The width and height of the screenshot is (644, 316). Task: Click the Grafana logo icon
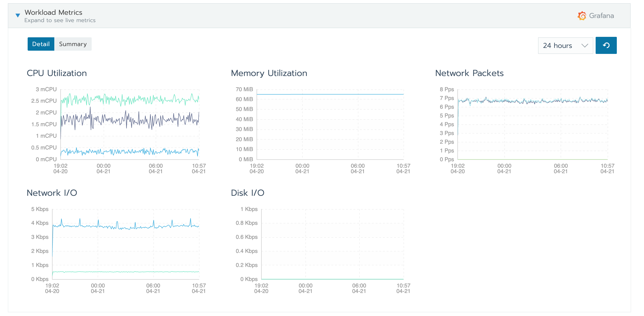click(582, 15)
